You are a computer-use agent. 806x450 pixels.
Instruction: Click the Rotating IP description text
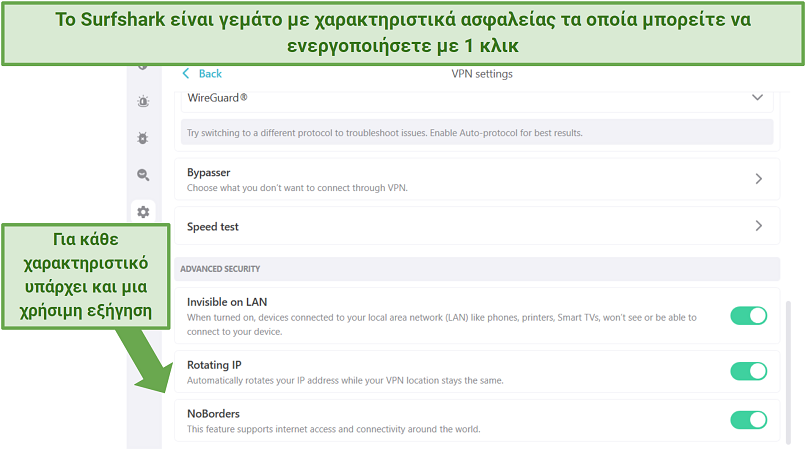(x=345, y=381)
